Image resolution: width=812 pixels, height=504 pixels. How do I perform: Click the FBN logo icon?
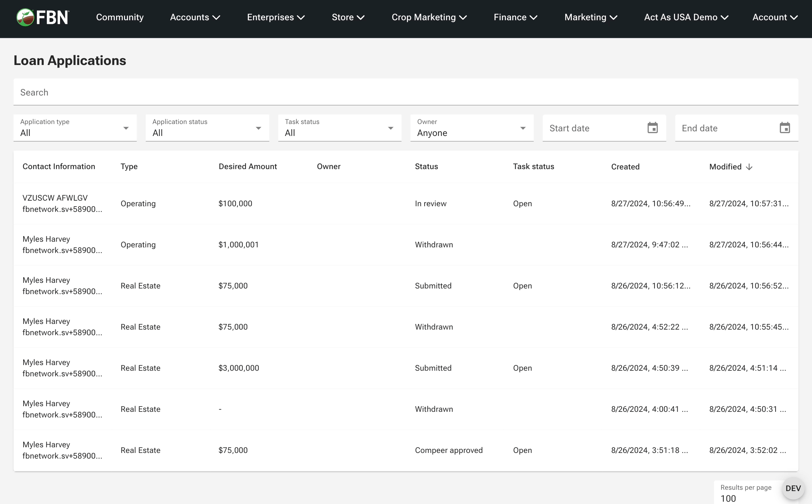(x=25, y=17)
